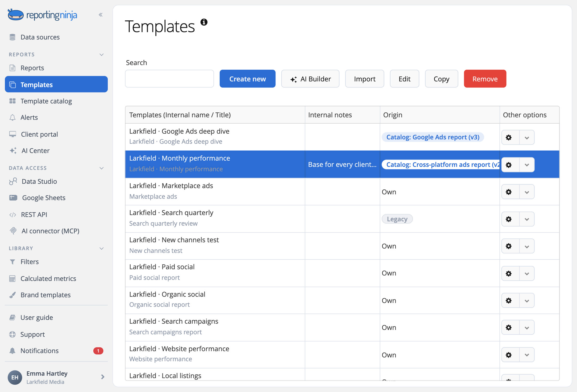Focus the Search input field
Screen dimensions: 577x392
click(169, 79)
